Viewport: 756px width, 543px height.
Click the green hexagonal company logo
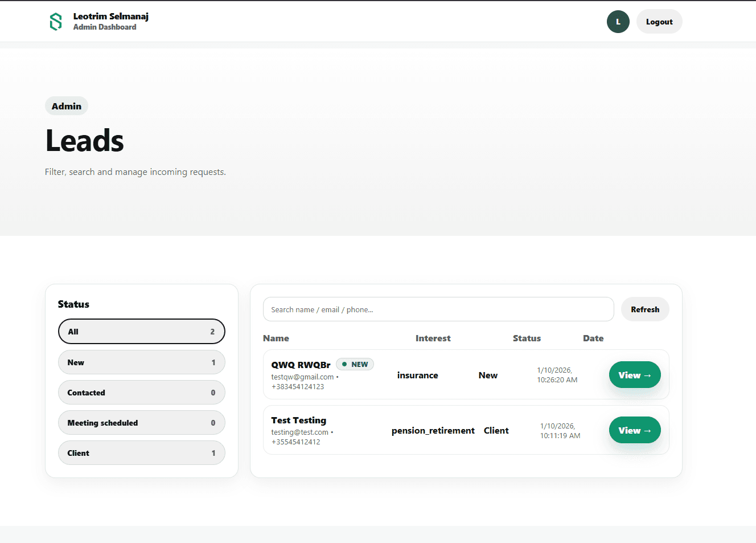coord(55,21)
